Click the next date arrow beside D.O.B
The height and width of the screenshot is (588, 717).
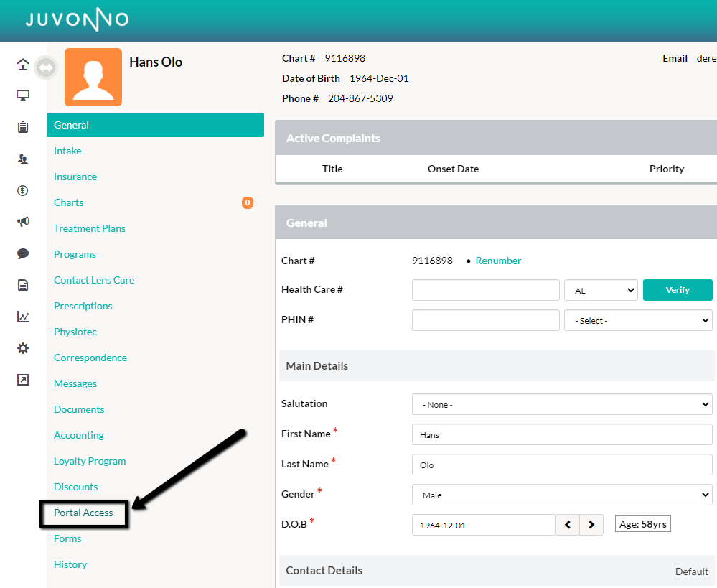click(x=591, y=525)
